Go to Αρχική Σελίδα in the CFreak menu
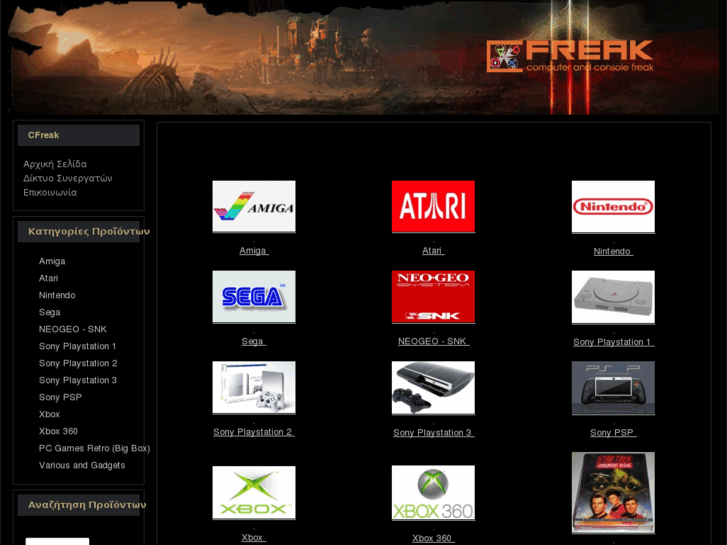Screen dimensions: 727x545 point(55,164)
